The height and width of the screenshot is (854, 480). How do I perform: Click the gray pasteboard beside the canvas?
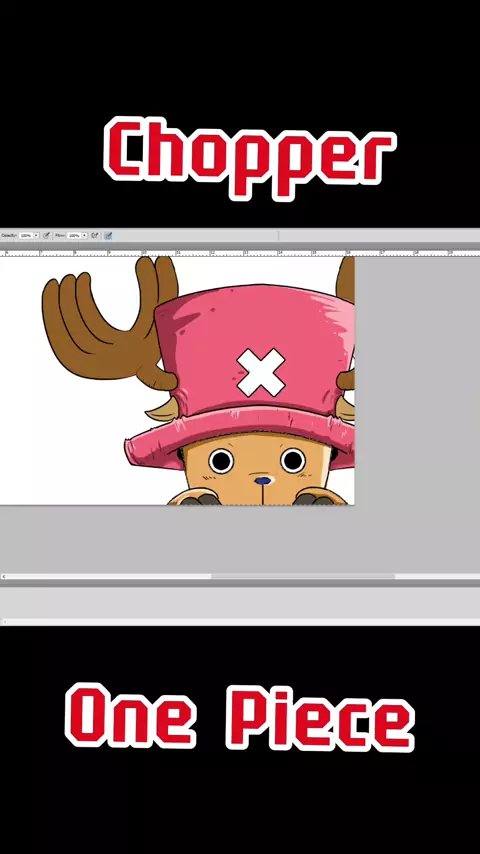417,381
